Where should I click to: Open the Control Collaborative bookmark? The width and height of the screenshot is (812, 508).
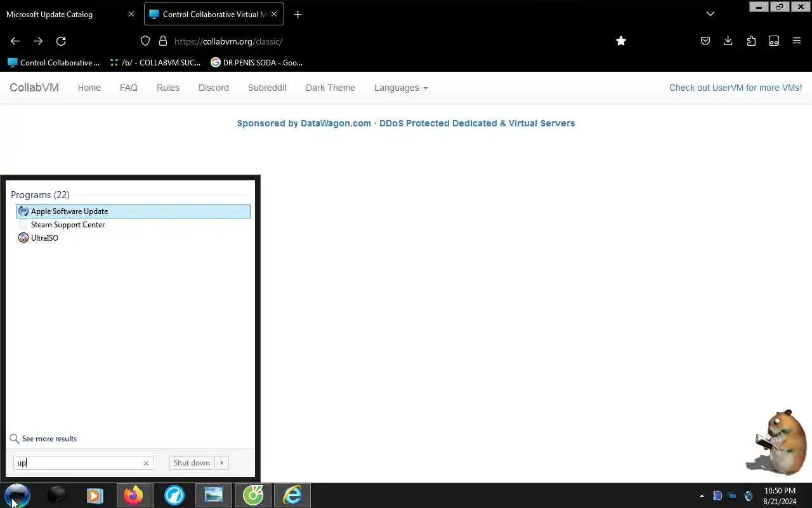tap(53, 62)
